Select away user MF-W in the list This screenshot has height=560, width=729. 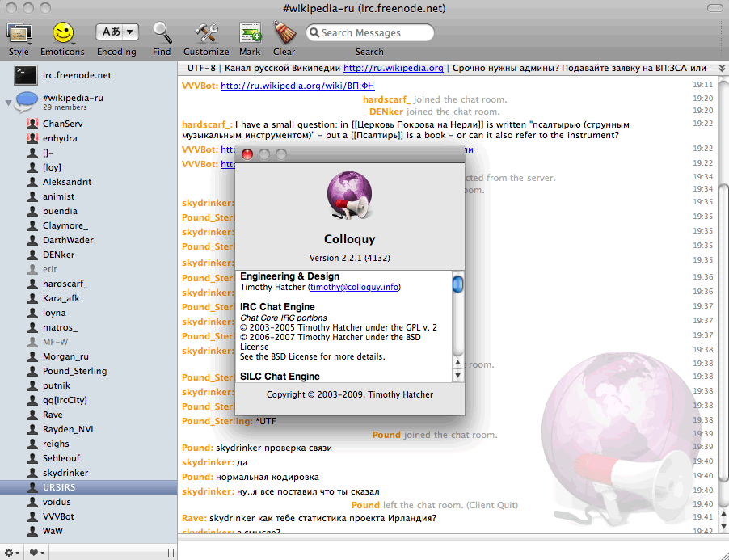pos(88,342)
